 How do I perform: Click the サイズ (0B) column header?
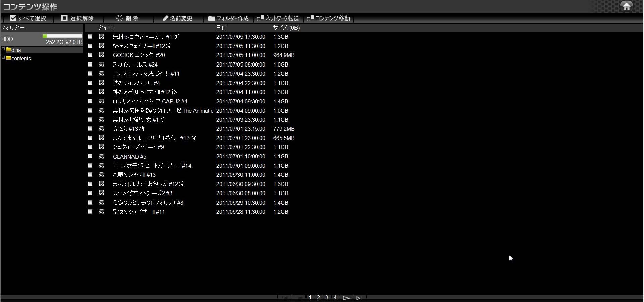(x=286, y=28)
